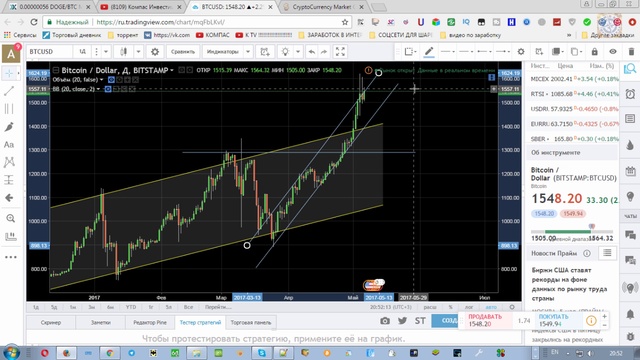
Task: Share the chart on Twitter
Action: pyautogui.click(x=402, y=321)
